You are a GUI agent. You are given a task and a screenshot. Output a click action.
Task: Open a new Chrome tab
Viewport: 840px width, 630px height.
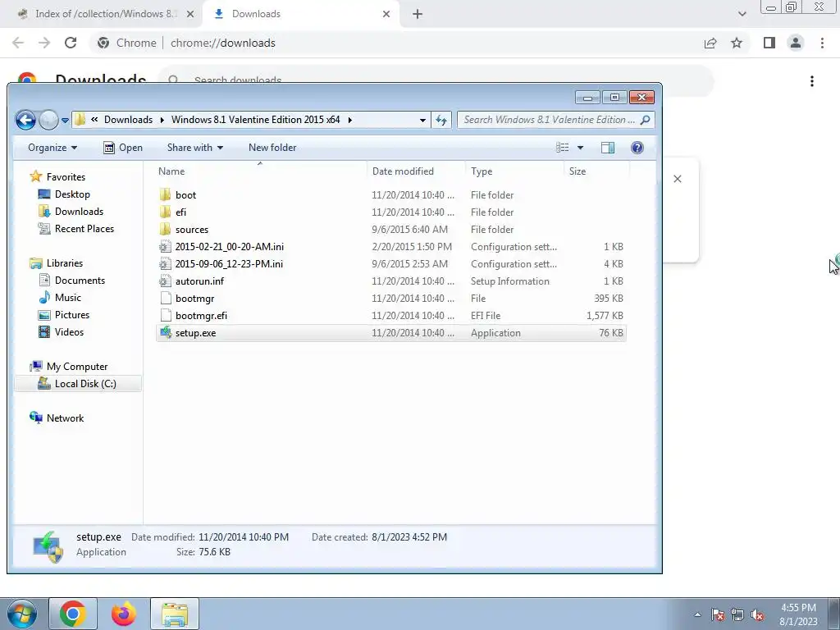418,15
